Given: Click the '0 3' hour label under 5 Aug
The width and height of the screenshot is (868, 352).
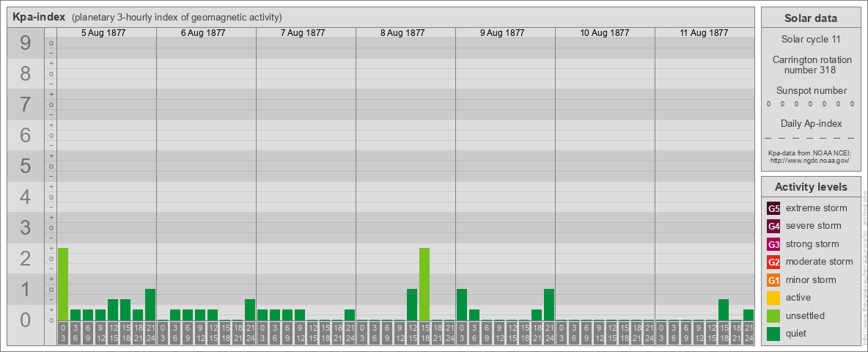Looking at the screenshot, I should [63, 333].
